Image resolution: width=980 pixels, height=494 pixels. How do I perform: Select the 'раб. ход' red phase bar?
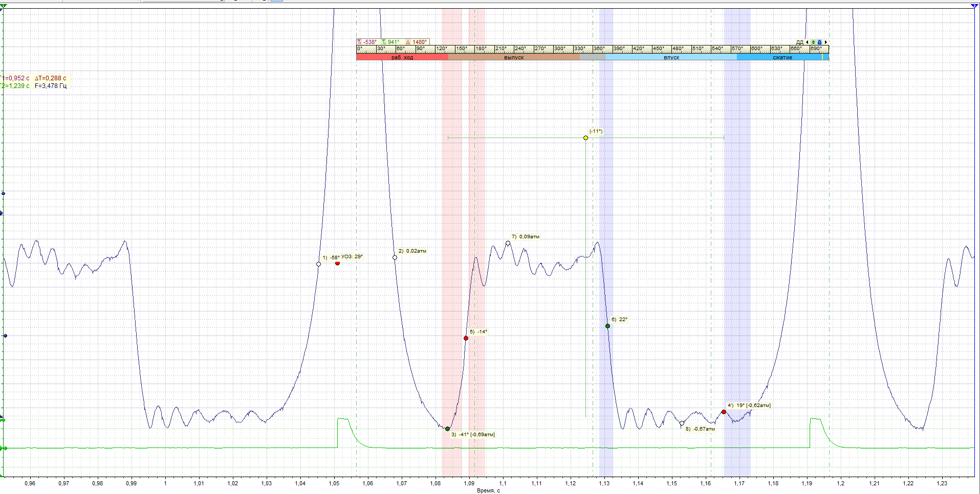pos(402,57)
